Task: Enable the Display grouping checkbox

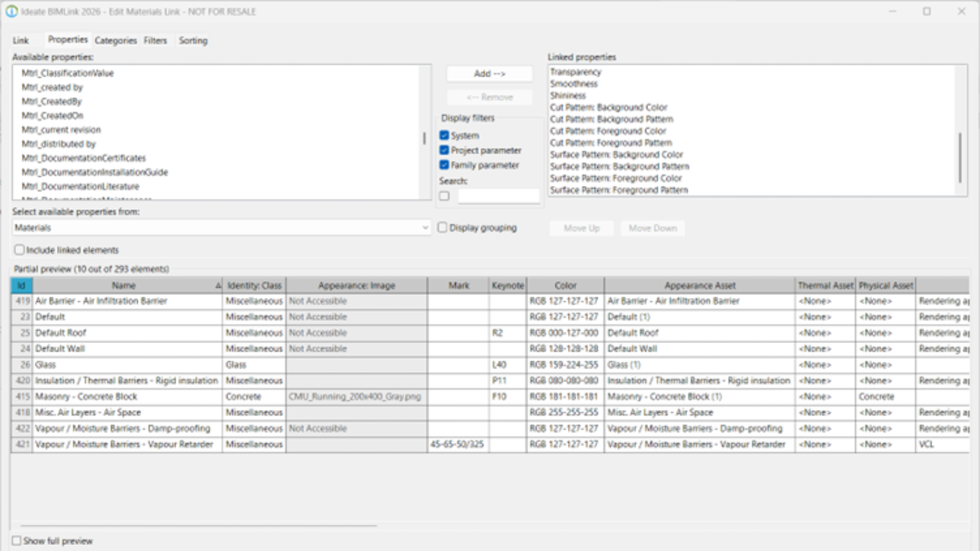Action: click(442, 227)
